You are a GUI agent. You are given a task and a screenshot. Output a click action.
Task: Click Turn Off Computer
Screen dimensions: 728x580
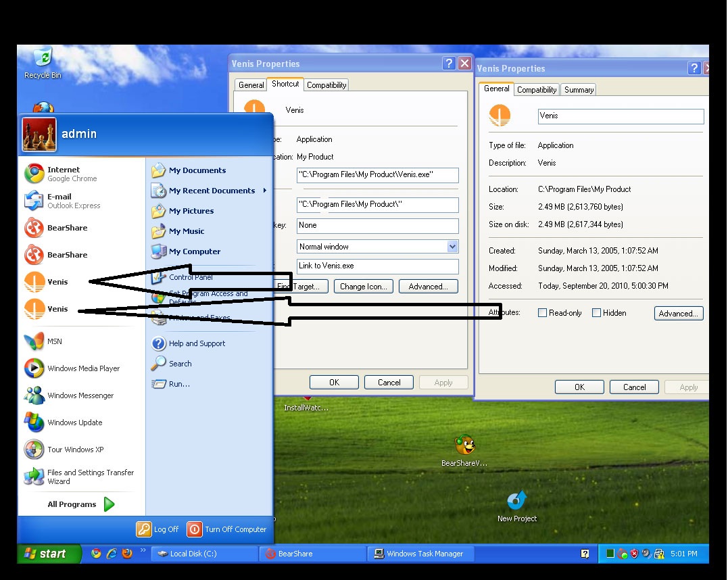(x=226, y=529)
